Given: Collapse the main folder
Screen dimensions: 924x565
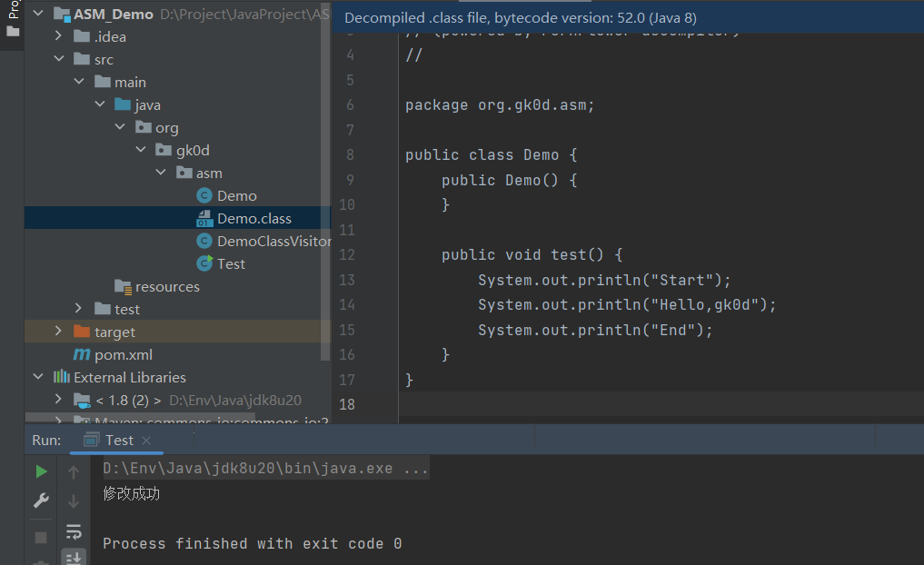Looking at the screenshot, I should click(x=79, y=82).
